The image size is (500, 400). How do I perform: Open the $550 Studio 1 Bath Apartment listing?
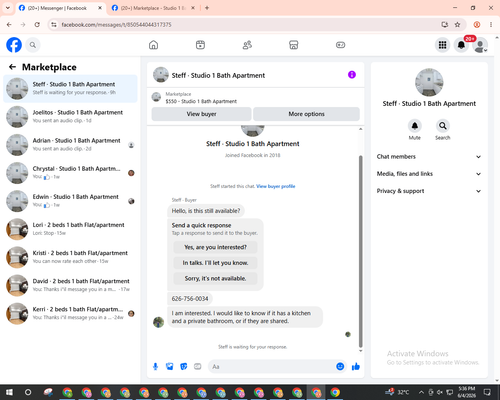[x=201, y=101]
